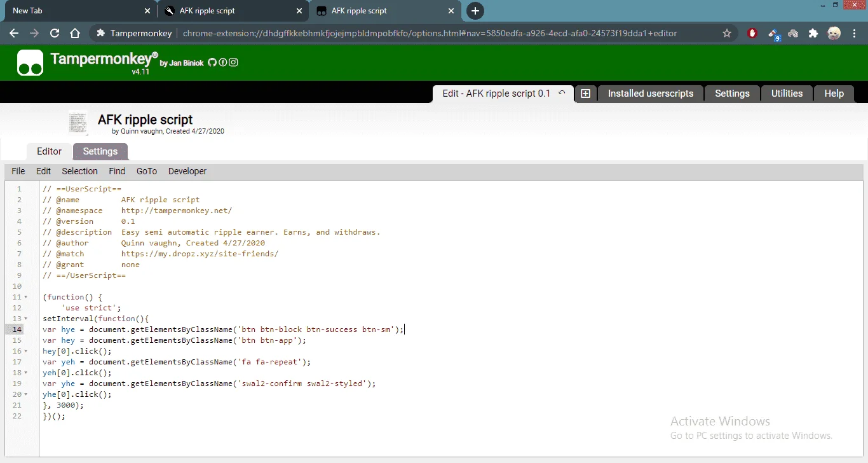Click the extension icon with badge 9
Image resolution: width=868 pixels, height=463 pixels.
tap(773, 34)
